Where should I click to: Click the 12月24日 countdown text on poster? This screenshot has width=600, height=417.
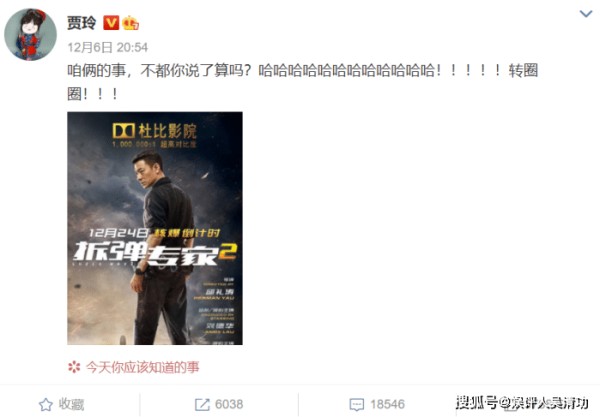pos(118,233)
